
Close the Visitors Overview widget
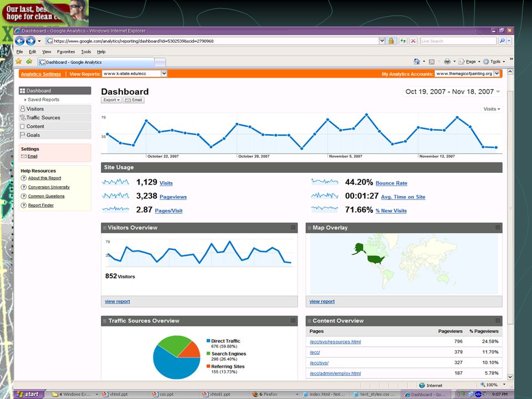[293, 227]
